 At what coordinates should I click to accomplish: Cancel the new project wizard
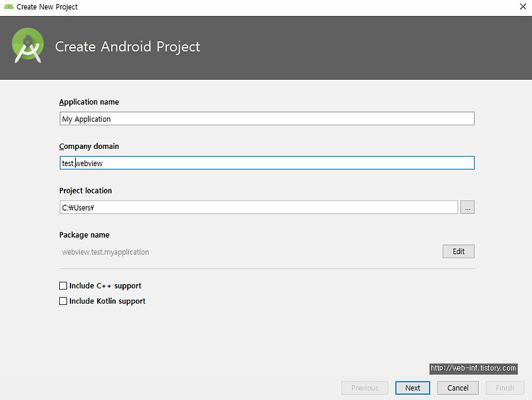(x=458, y=388)
